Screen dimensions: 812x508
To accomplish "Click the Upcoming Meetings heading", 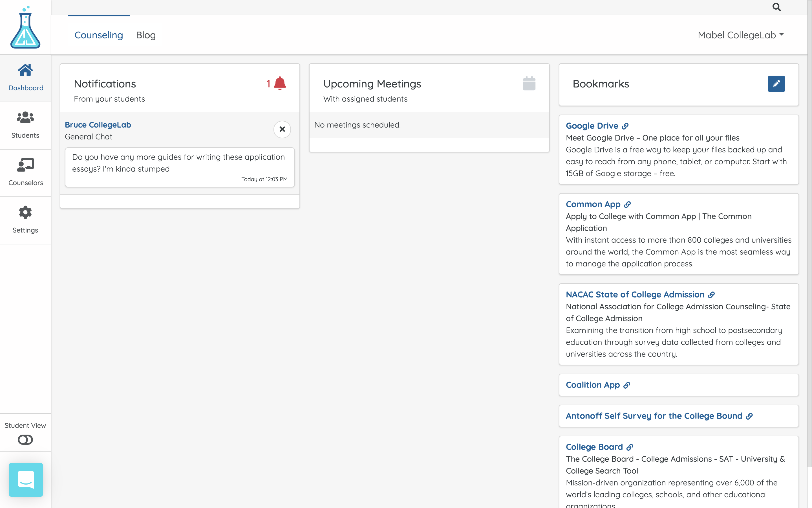I will (x=372, y=84).
